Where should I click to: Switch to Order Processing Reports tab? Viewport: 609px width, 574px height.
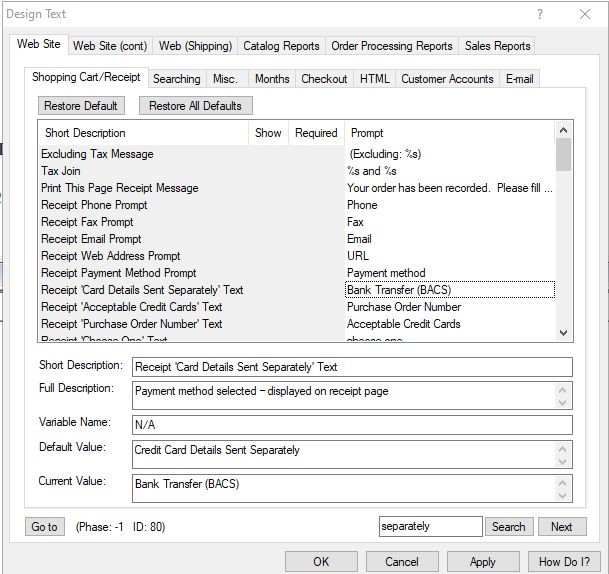[x=391, y=46]
